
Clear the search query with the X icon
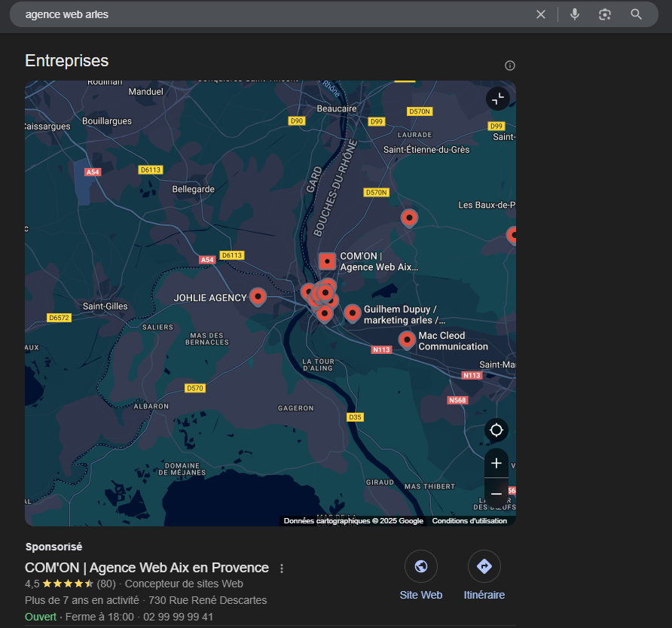pyautogui.click(x=541, y=14)
